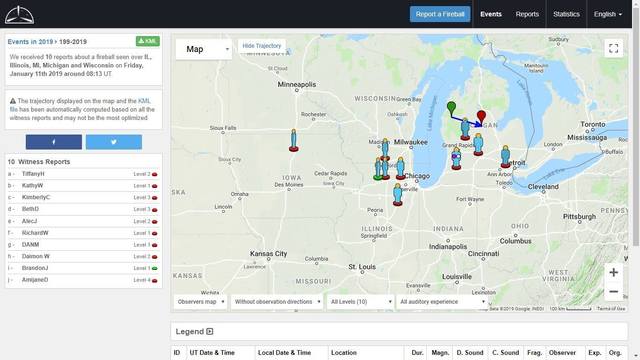Click the green trajectory start pin
640x360 pixels.
(451, 108)
